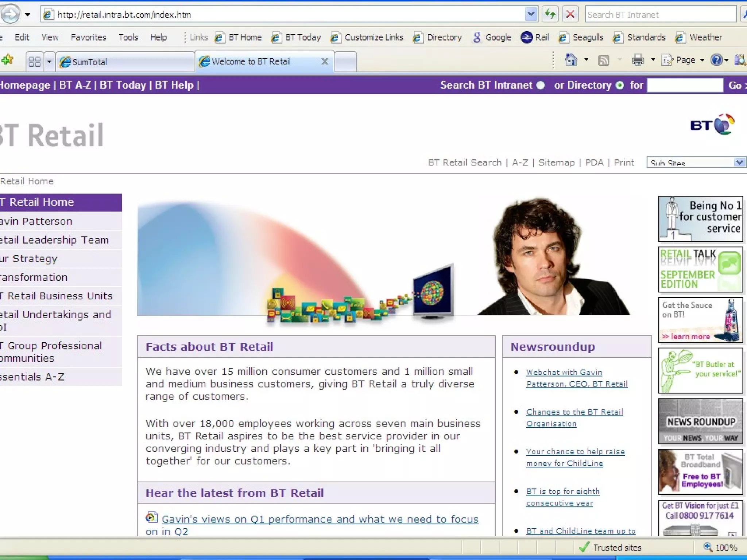The width and height of the screenshot is (747, 560).
Task: Click the Refresh page icon
Action: click(550, 15)
